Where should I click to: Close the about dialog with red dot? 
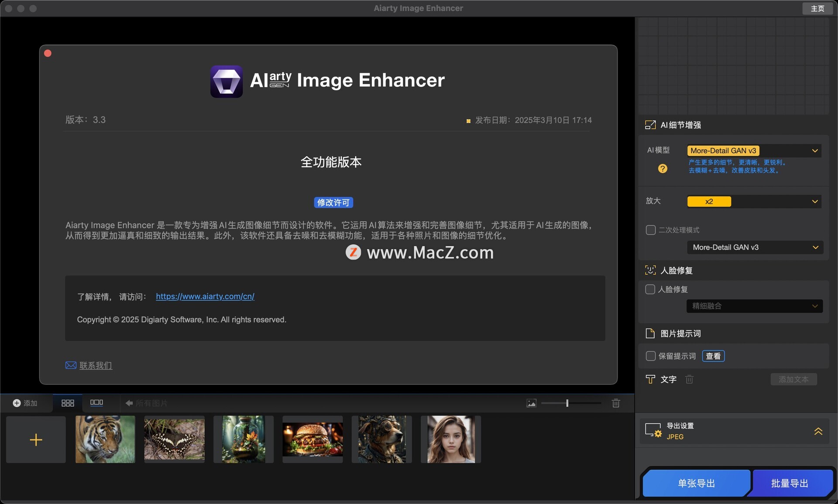pos(48,53)
